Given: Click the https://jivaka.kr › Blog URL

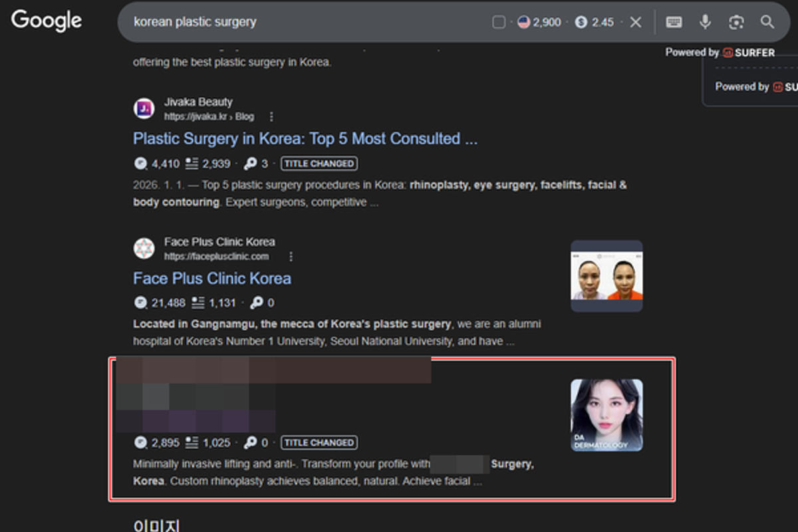Looking at the screenshot, I should 209,116.
